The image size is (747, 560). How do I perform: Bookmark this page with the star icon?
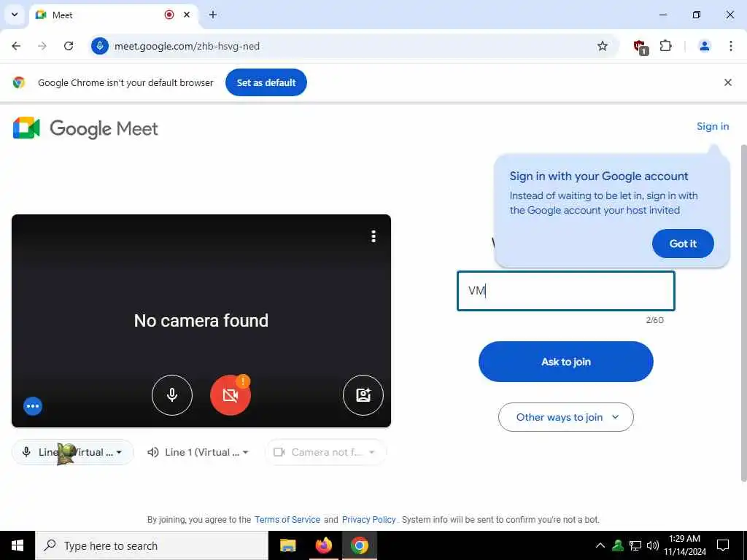(602, 46)
